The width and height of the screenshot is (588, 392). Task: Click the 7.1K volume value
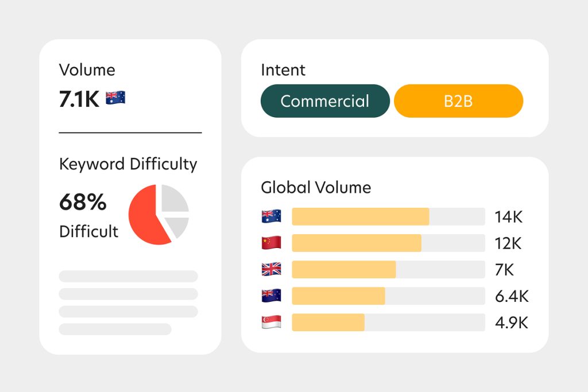coord(79,99)
